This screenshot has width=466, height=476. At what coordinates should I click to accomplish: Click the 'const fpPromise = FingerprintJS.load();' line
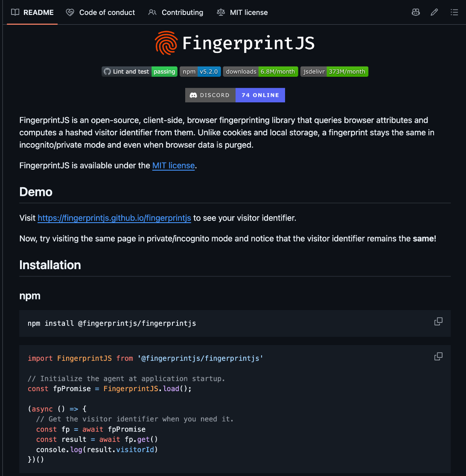110,389
